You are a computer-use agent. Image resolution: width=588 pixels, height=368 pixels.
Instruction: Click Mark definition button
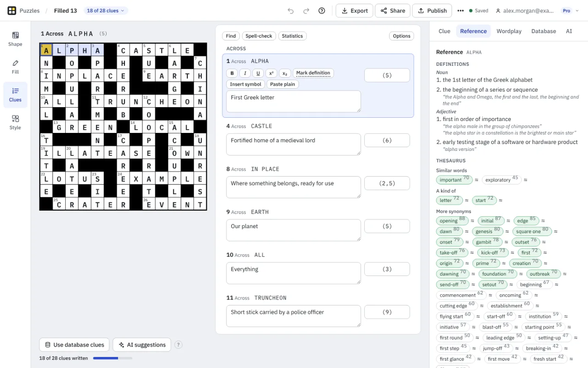click(x=313, y=73)
